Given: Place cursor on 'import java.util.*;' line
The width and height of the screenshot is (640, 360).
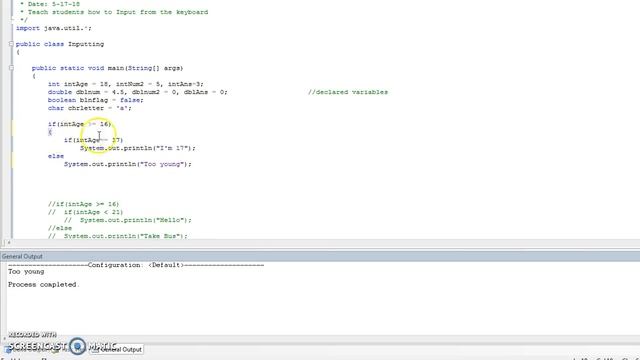Looking at the screenshot, I should pos(54,28).
